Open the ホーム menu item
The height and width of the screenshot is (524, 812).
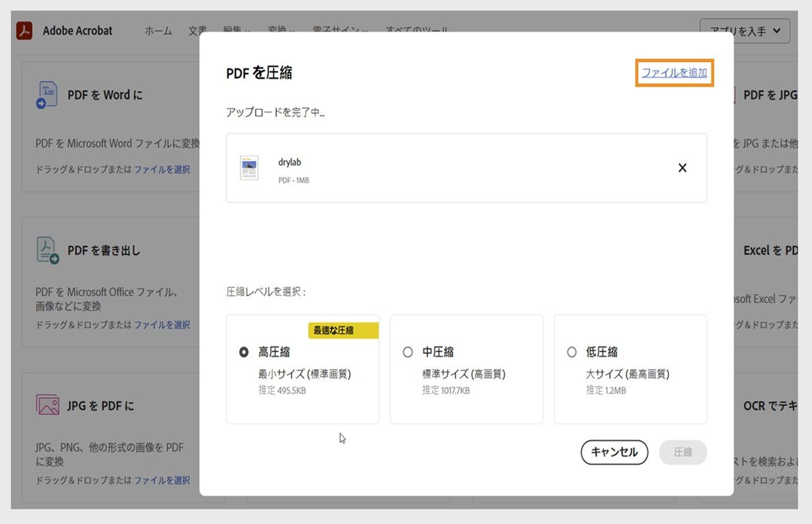coord(158,31)
